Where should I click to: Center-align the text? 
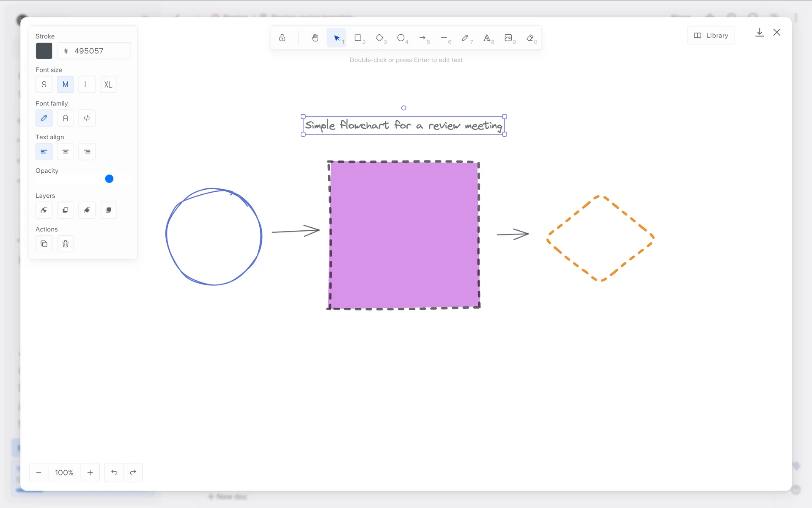(65, 152)
